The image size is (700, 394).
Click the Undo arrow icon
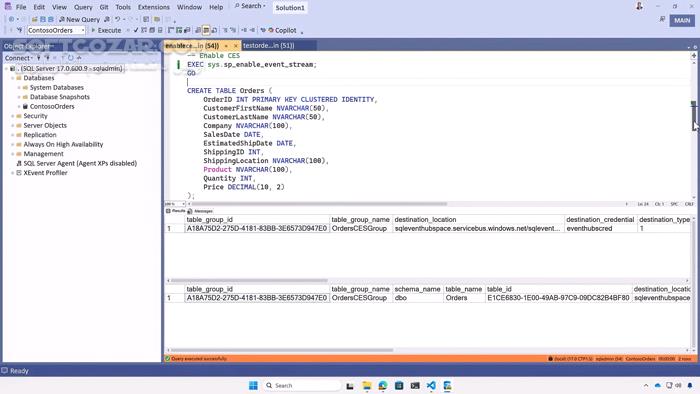click(117, 20)
